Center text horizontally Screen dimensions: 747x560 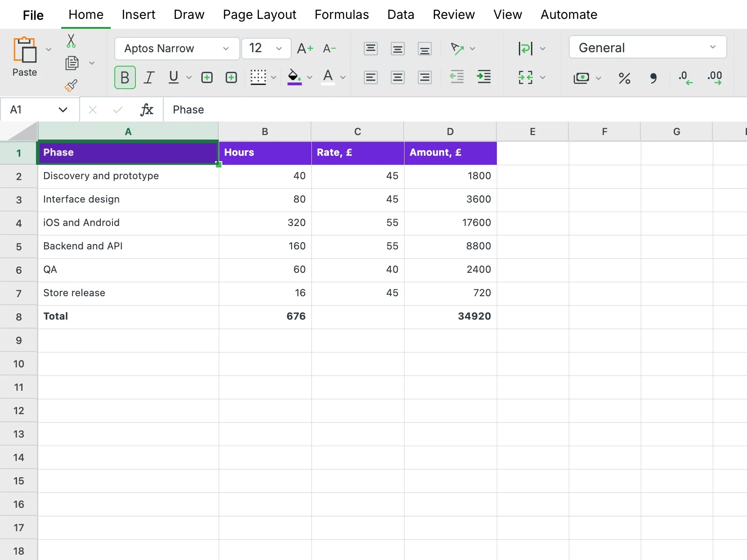(398, 77)
